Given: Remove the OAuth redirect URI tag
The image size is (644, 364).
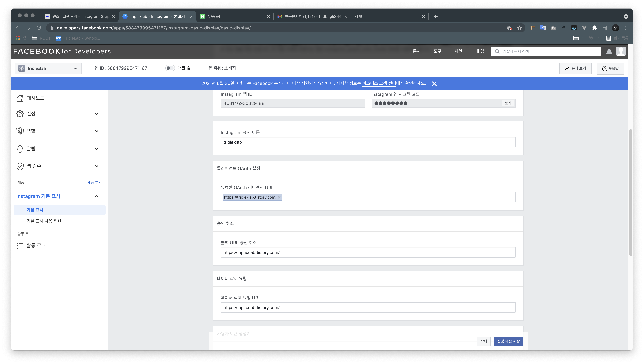Looking at the screenshot, I should click(x=279, y=197).
